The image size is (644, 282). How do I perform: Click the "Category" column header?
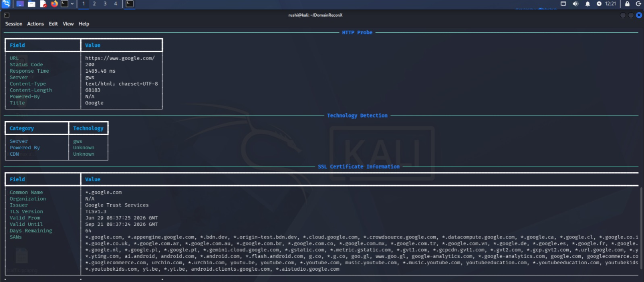(x=22, y=128)
